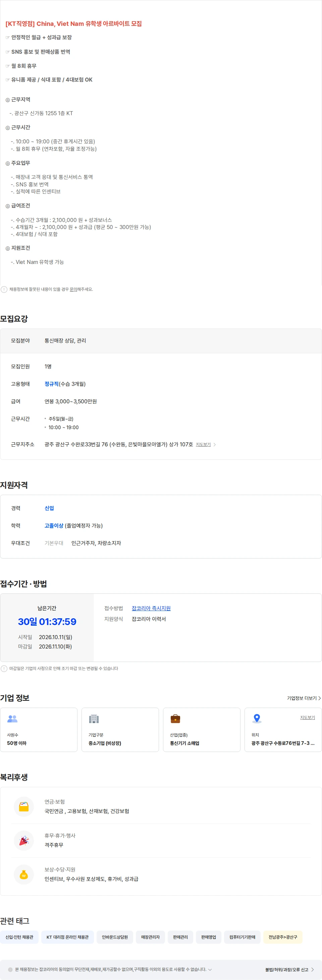Screen dimensions: 322x980
Task: Click 잡코리아 이력서 application form text
Action: pyautogui.click(x=149, y=619)
